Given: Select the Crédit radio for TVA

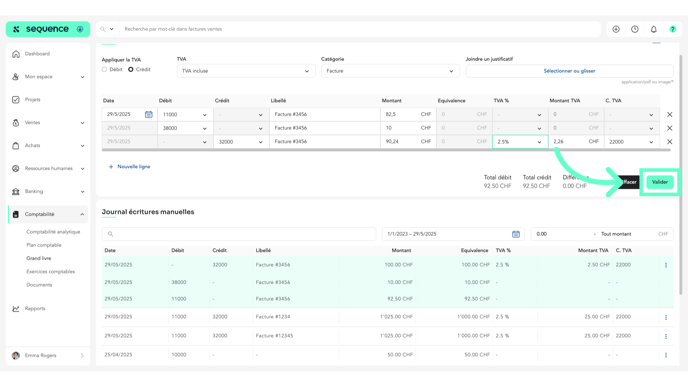Looking at the screenshot, I should point(131,69).
